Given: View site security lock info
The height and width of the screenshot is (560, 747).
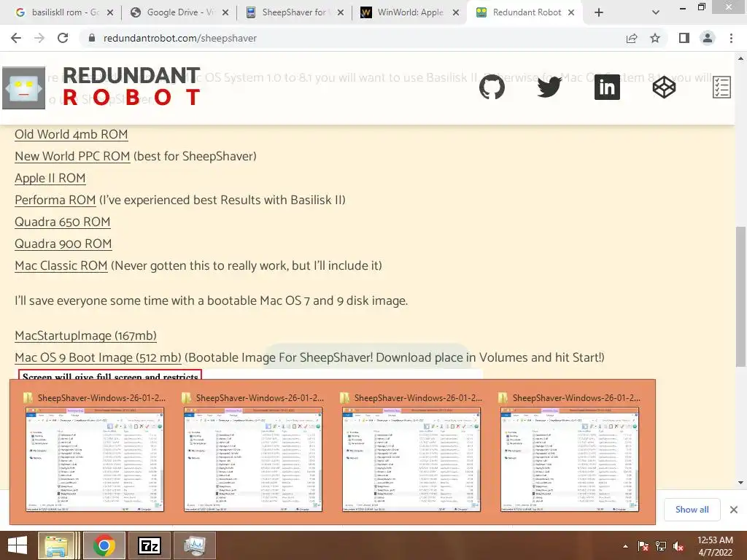Looking at the screenshot, I should coord(92,38).
